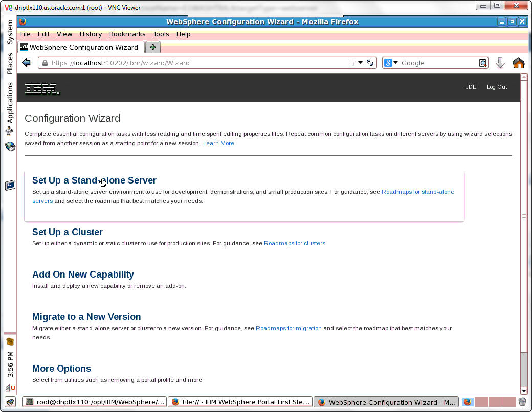Image resolution: width=532 pixels, height=412 pixels.
Task: Open the Places menu in the side panel
Action: pyautogui.click(x=10, y=63)
